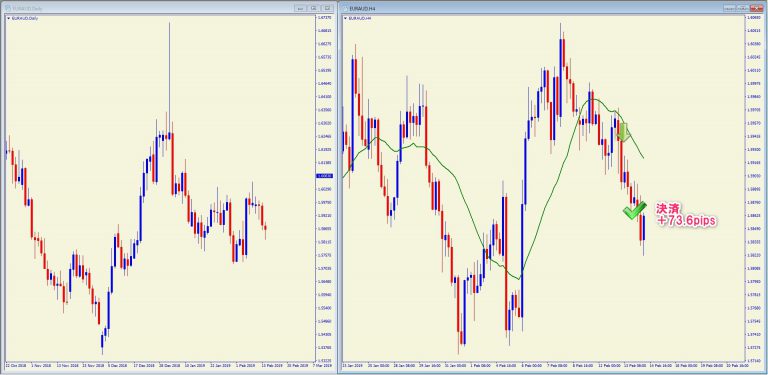
Task: Restore the EURAUD Daily chart window
Action: (x=314, y=8)
